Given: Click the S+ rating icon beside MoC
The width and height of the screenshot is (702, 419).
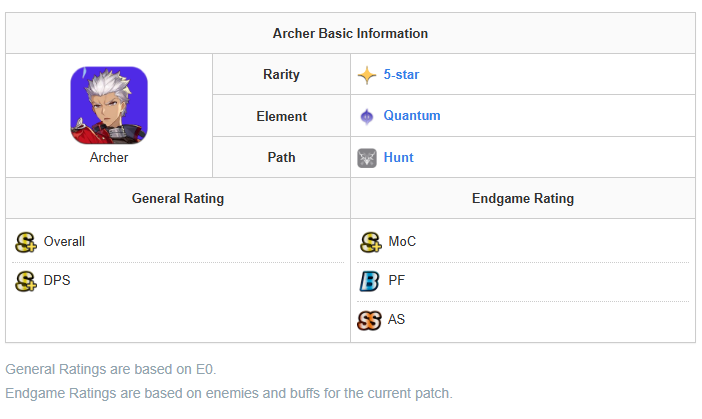Looking at the screenshot, I should coord(370,242).
